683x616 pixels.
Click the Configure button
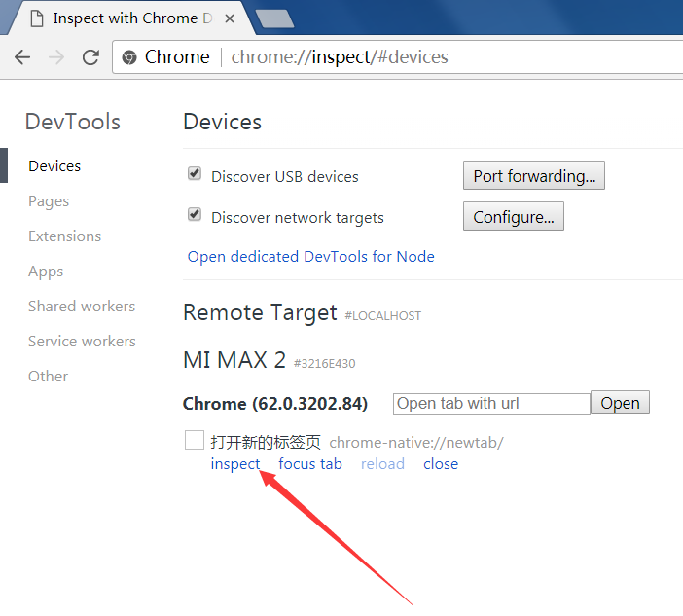point(513,216)
